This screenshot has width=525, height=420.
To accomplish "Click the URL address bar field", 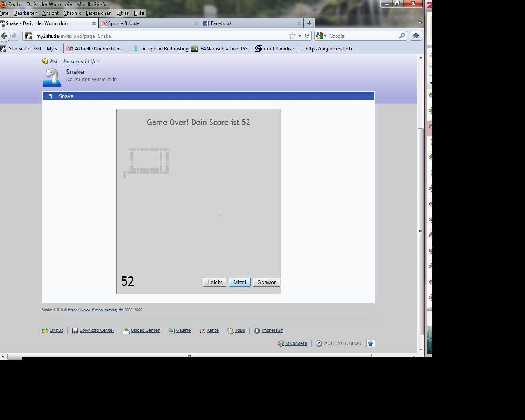I will click(x=162, y=36).
